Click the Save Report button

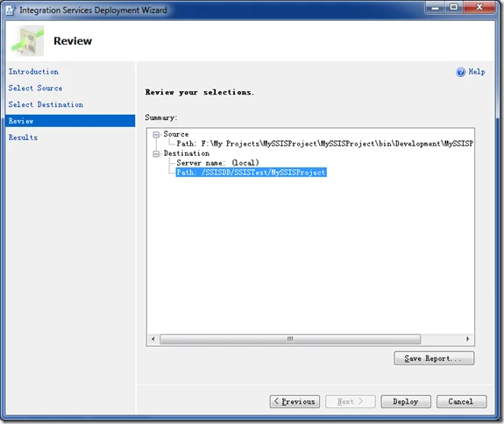(434, 358)
